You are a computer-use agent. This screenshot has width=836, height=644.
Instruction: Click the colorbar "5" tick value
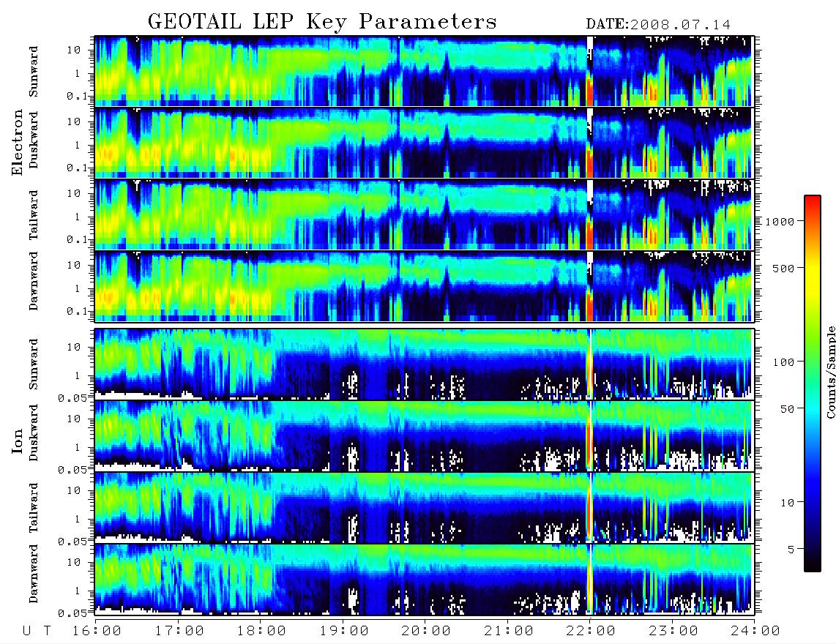coord(791,549)
